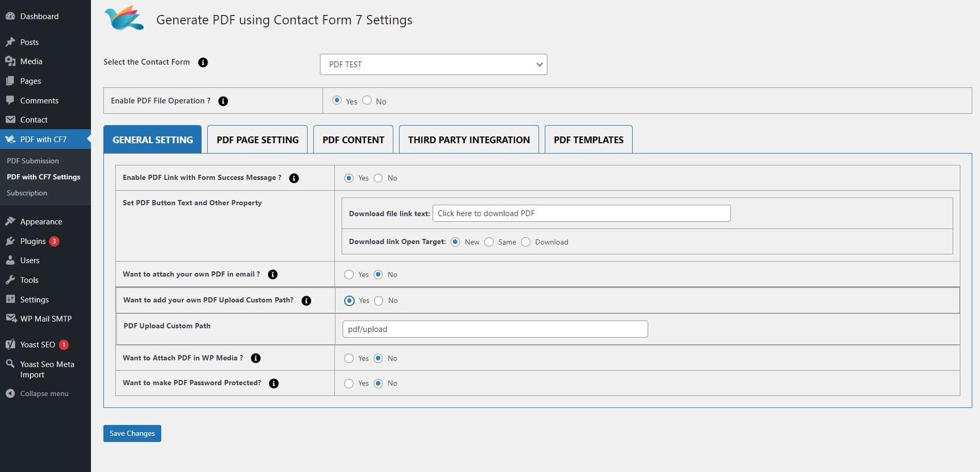This screenshot has height=472, width=980.
Task: Select Yes to attach own PDF in email
Action: click(349, 275)
